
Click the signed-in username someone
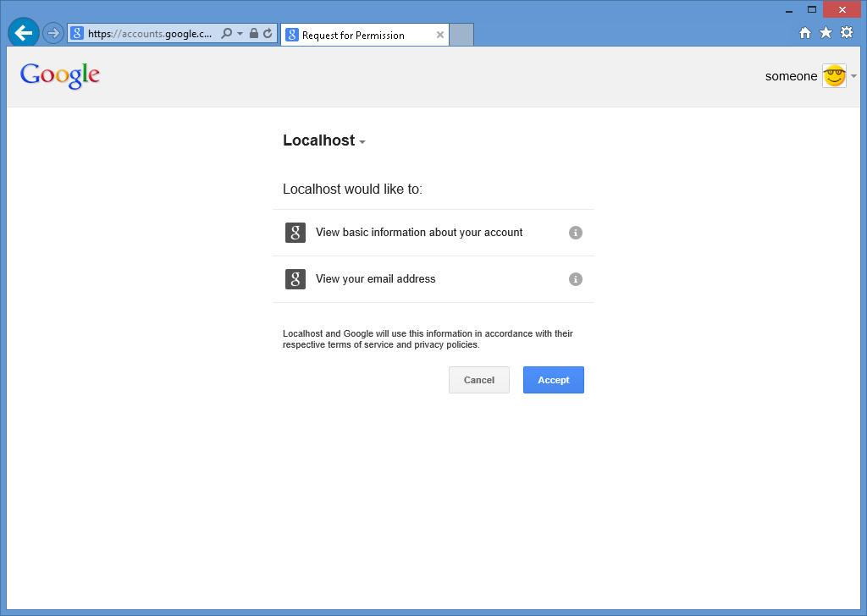[790, 75]
